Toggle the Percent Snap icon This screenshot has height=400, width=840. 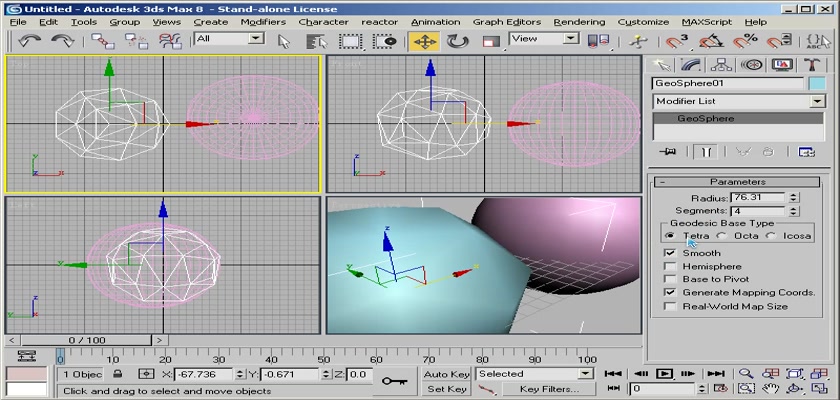pos(745,41)
